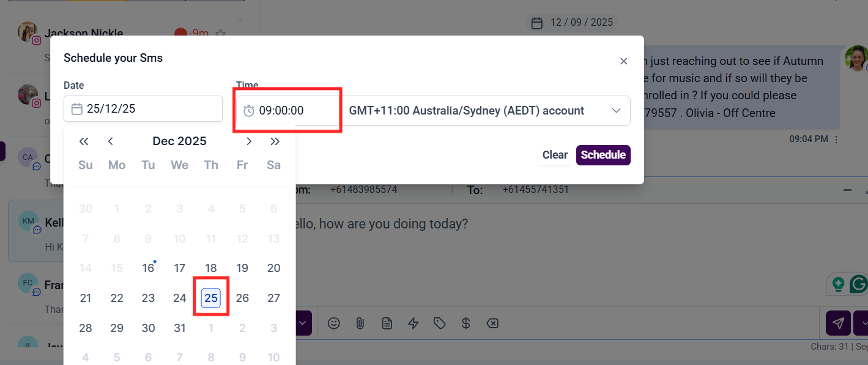Click the Schedule button
Viewport: 868px width, 365px height.
tap(603, 155)
